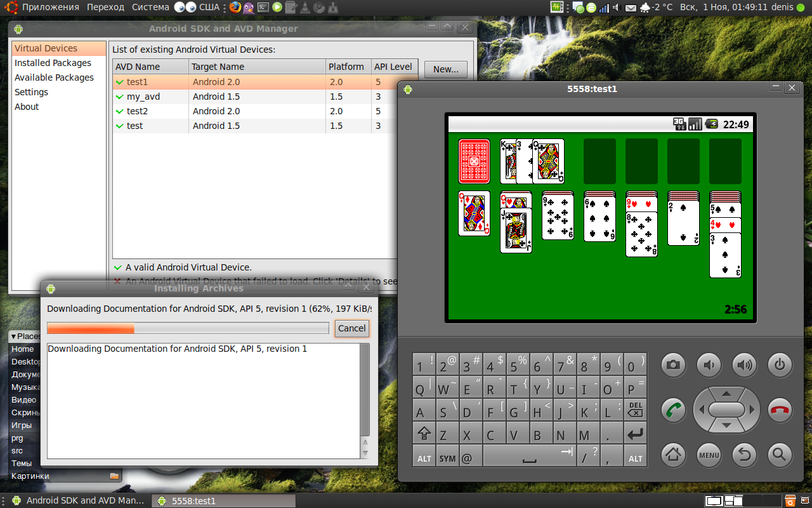
Task: Click the D-pad left arrow
Action: 702,410
